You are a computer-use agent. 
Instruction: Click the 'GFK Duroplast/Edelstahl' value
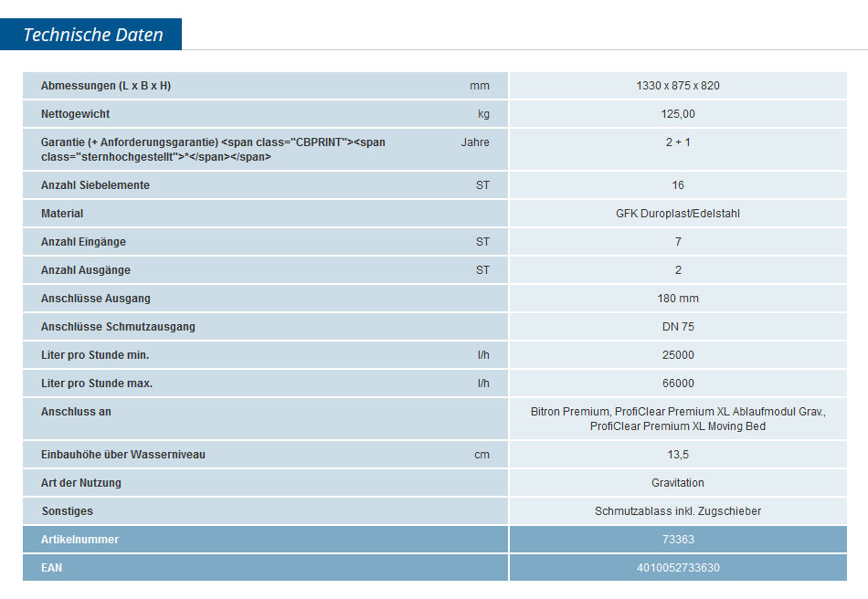678,214
